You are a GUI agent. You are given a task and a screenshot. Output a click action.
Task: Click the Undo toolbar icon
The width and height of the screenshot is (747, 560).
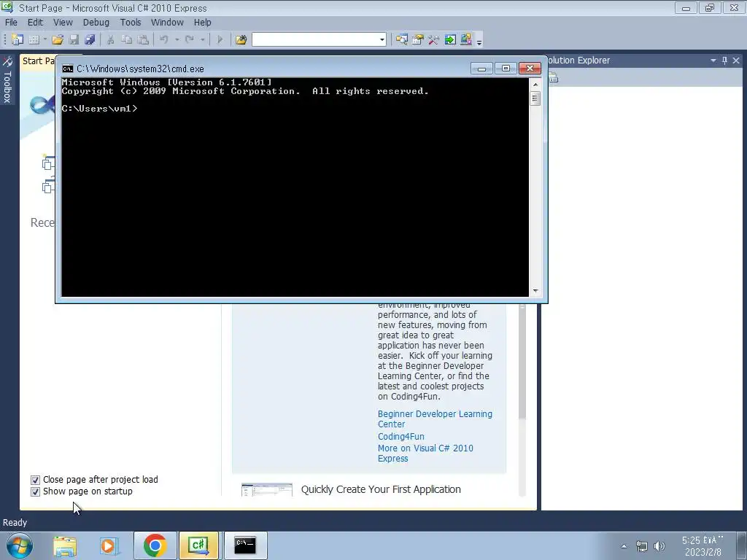point(164,39)
